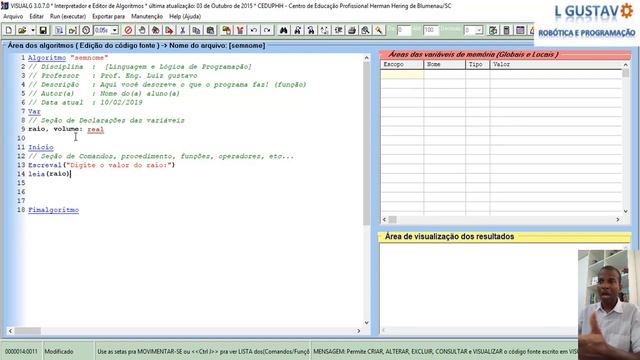Click the input field showing 0
The width and height of the screenshot is (640, 360).
[x=403, y=30]
